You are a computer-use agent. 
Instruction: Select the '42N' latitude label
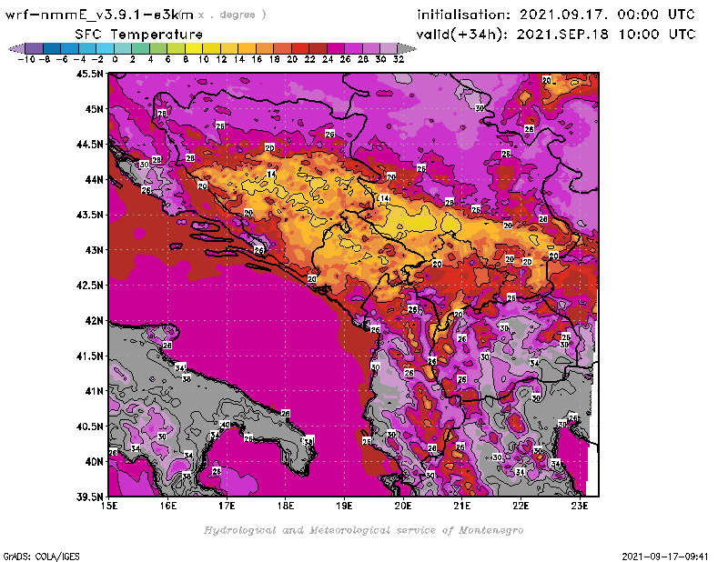[x=94, y=321]
